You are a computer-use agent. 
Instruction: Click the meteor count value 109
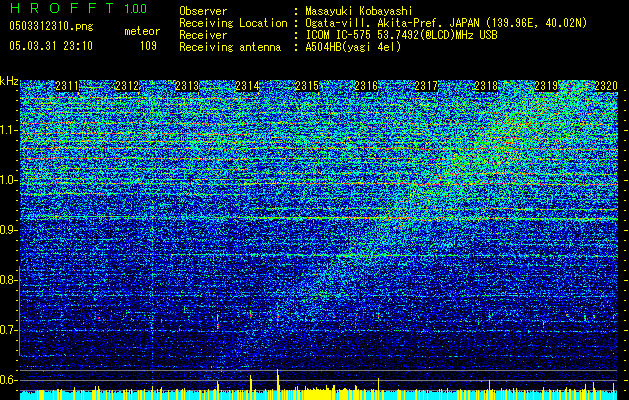pos(148,46)
